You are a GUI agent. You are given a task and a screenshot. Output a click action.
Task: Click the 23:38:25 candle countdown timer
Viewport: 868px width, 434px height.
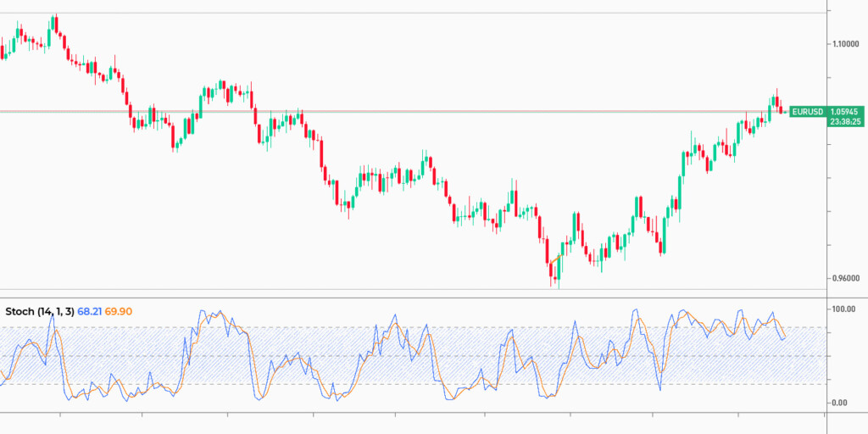845,122
